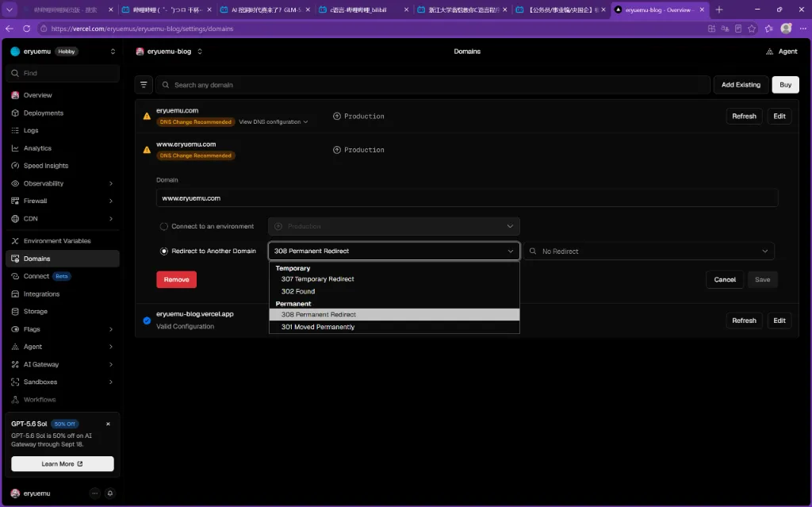Open the No Redirect target dropdown
This screenshot has height=507, width=812.
[x=649, y=251]
